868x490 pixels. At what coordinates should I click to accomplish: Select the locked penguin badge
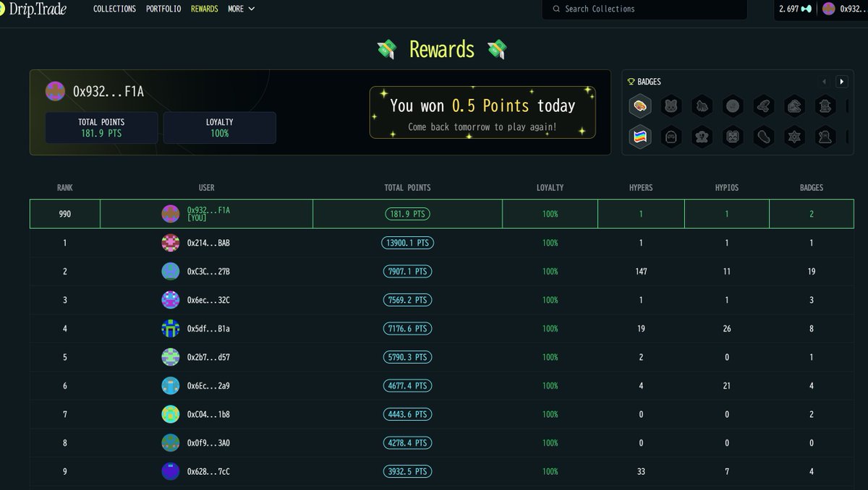671,137
